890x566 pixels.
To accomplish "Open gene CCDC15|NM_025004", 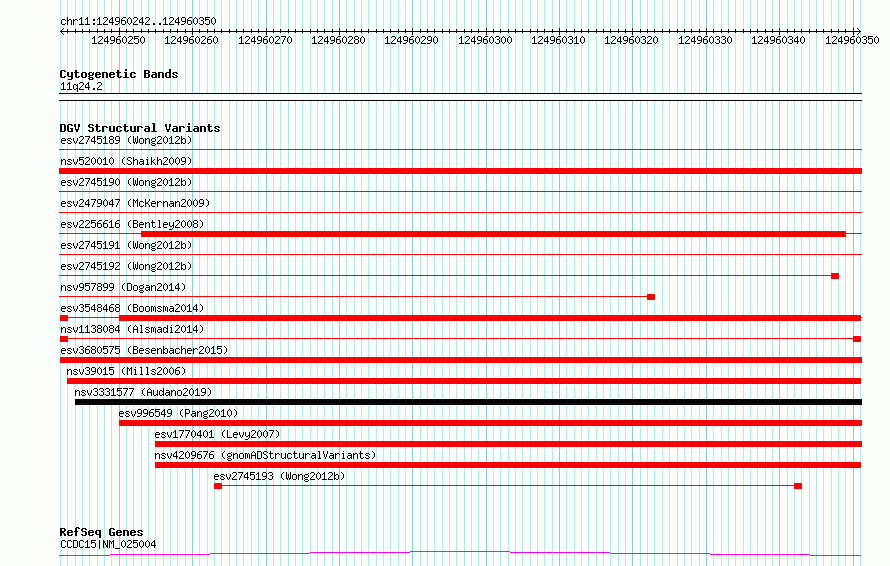I will [108, 544].
